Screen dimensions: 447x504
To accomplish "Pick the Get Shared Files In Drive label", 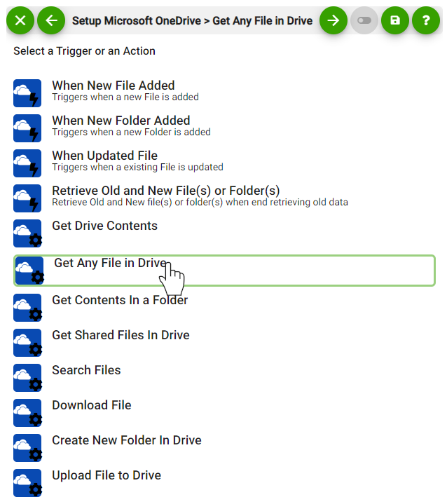I will tap(121, 335).
